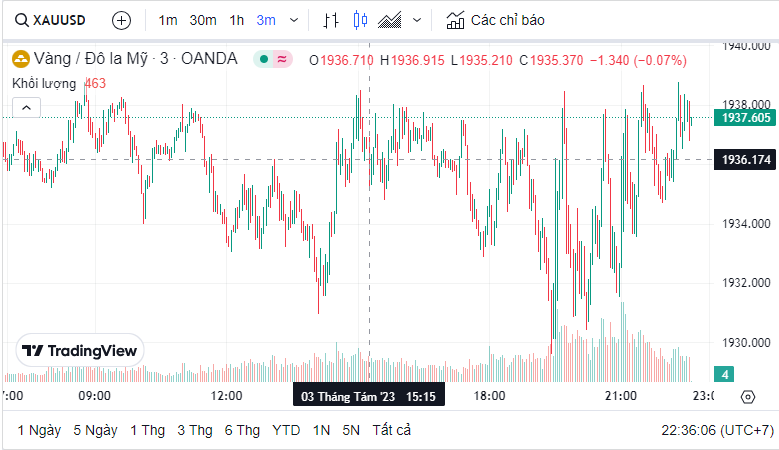Collapse the indicator legend chevron
Viewport: 779px width, 450px height.
[27, 108]
